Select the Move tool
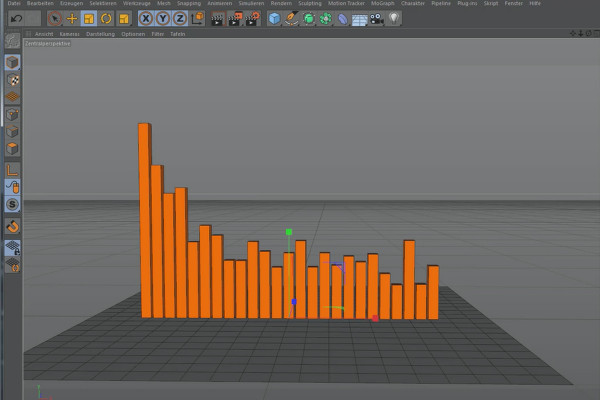The height and width of the screenshot is (400, 600). tap(72, 18)
